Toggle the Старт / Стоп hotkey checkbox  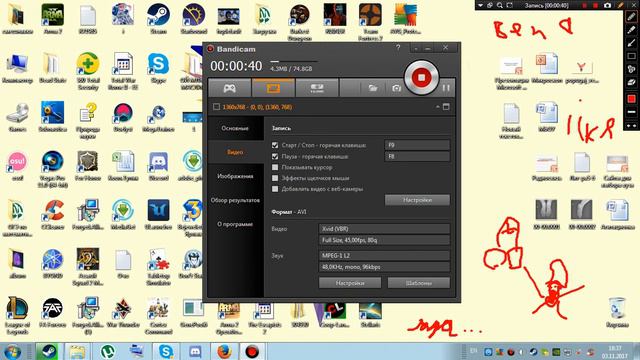coord(275,145)
